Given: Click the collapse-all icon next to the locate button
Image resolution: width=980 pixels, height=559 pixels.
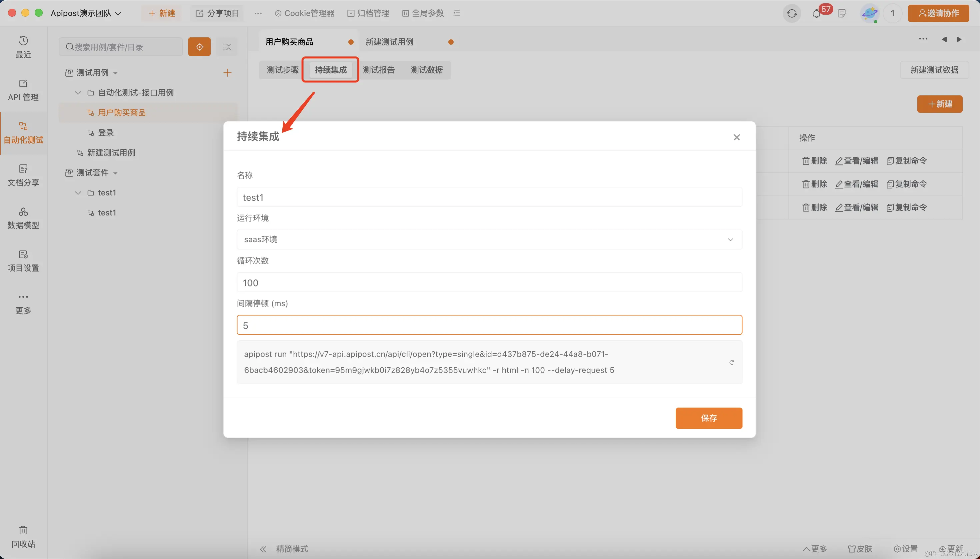Looking at the screenshot, I should coord(227,47).
